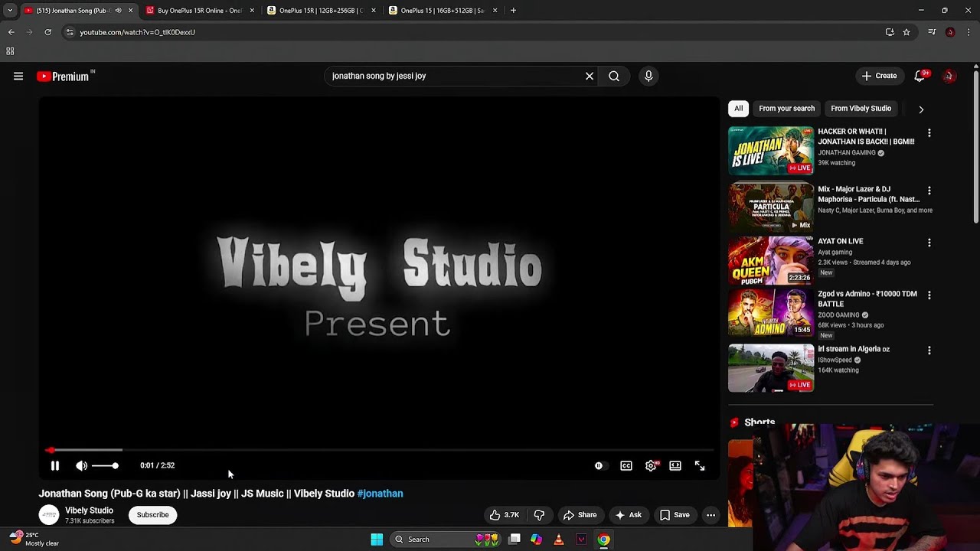Open player settings gear
Screen dimensions: 980x551
pyautogui.click(x=651, y=465)
